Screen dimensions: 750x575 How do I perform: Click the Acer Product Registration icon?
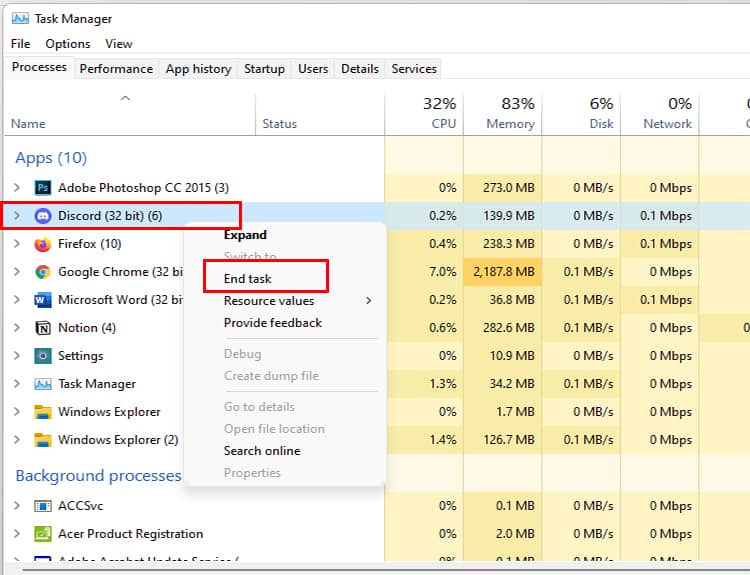coord(43,533)
